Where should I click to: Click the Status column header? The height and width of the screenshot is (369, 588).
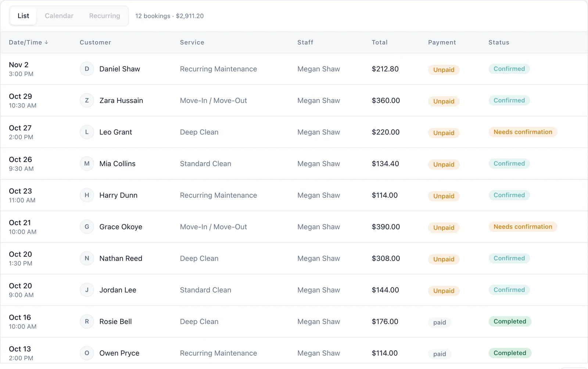coord(499,43)
